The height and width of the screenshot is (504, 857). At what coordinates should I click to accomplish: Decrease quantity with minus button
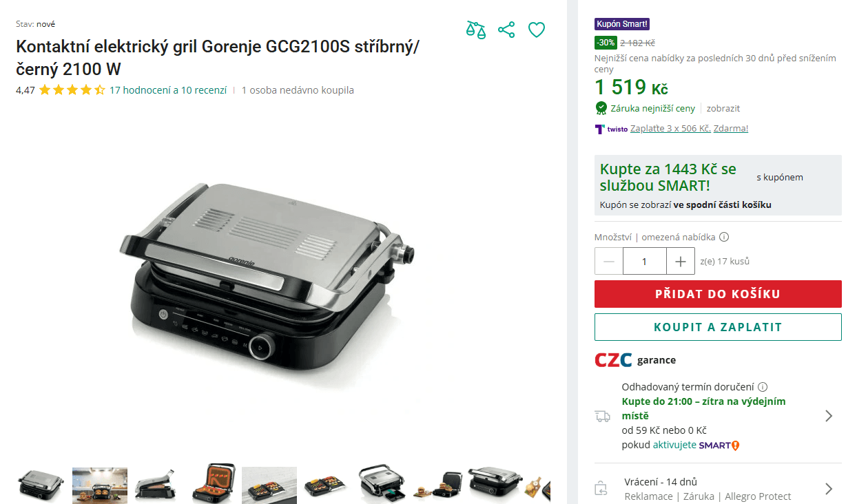pos(609,262)
